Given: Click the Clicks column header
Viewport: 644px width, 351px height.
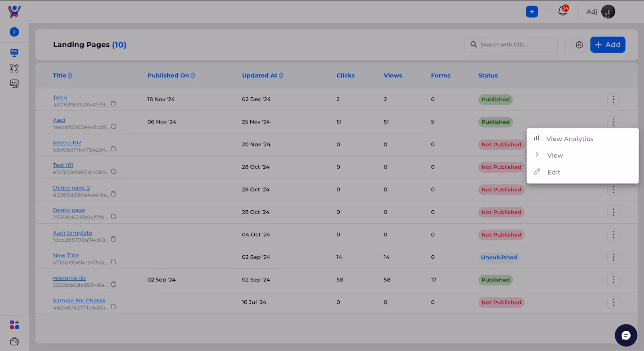Looking at the screenshot, I should pyautogui.click(x=345, y=75).
